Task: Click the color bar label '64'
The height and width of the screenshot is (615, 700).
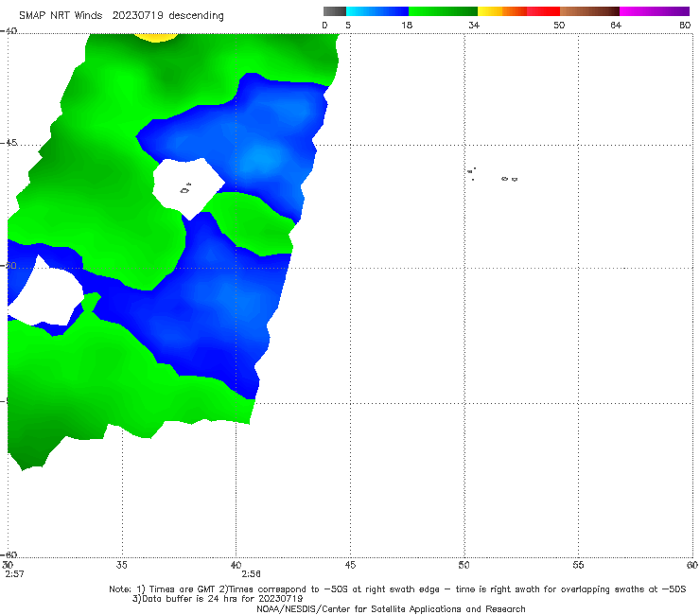Action: (616, 26)
